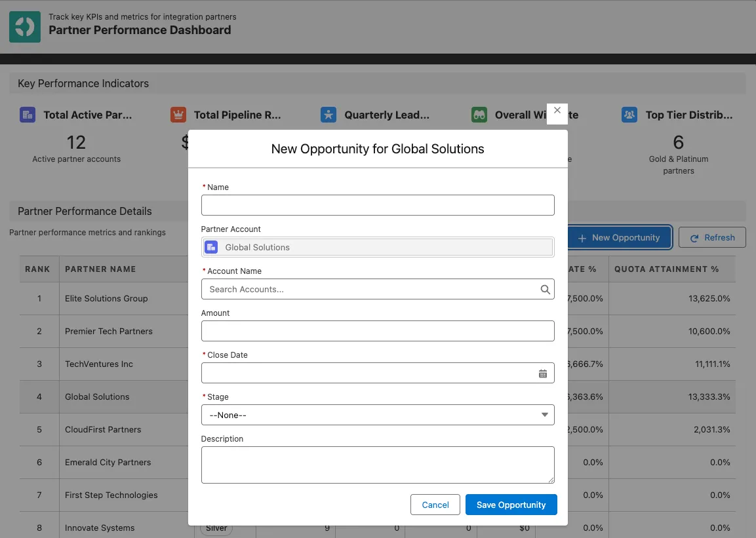Click the Quarterly Leads star icon

[328, 115]
